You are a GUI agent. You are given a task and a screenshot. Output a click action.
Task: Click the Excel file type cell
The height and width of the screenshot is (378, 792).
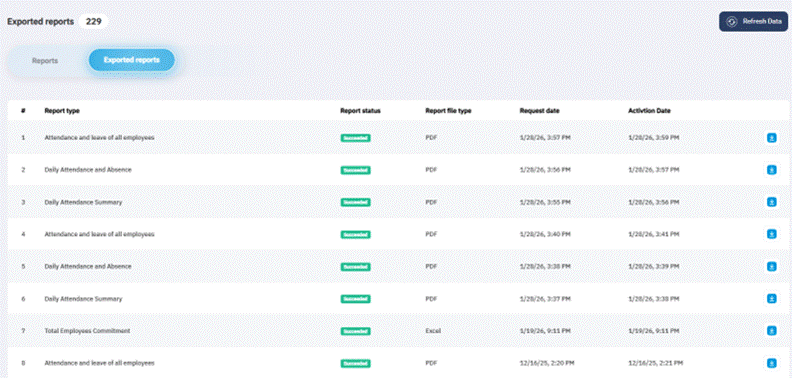coord(433,331)
